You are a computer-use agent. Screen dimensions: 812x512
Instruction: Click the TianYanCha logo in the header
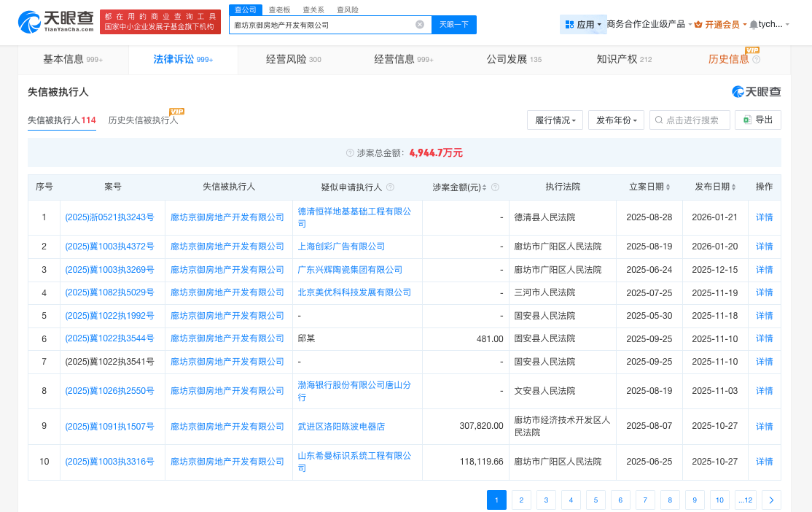(x=56, y=22)
